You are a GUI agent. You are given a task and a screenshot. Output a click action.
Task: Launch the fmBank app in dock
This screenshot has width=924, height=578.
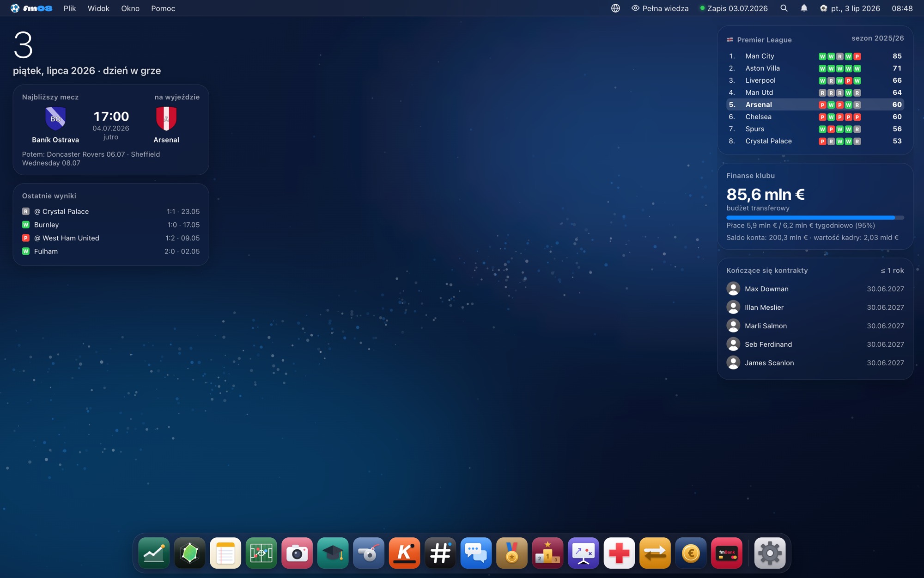727,553
